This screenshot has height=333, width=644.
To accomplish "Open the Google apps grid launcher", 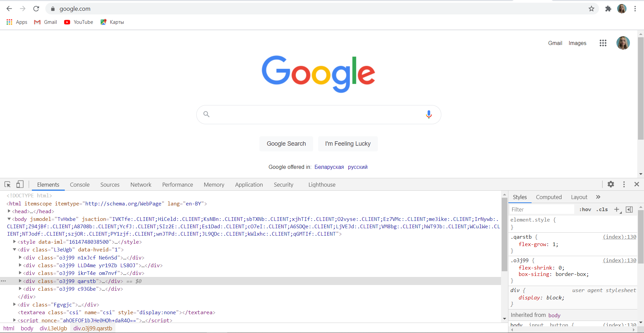I will point(603,43).
